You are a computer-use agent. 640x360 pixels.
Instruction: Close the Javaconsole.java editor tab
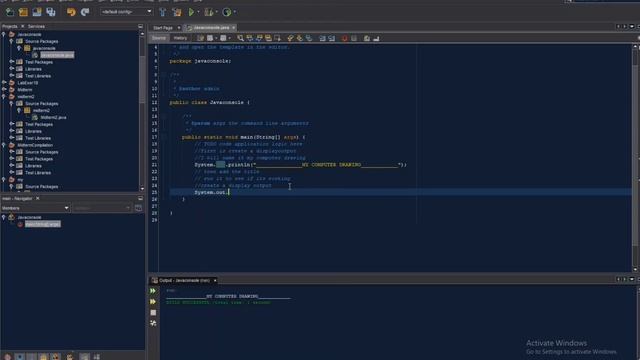coord(233,28)
